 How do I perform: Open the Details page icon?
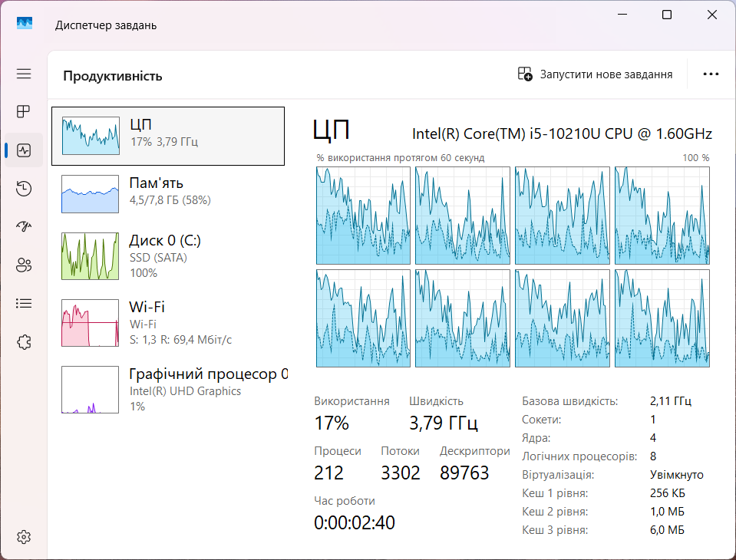[x=24, y=304]
